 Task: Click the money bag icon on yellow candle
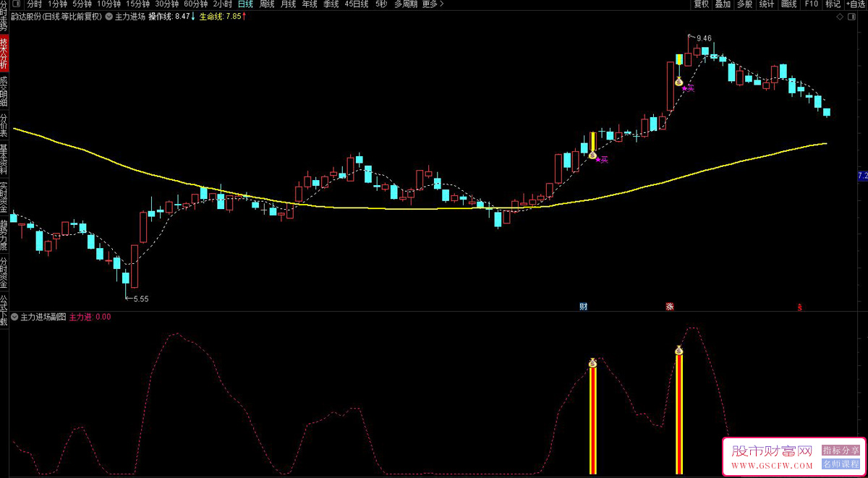(592, 155)
